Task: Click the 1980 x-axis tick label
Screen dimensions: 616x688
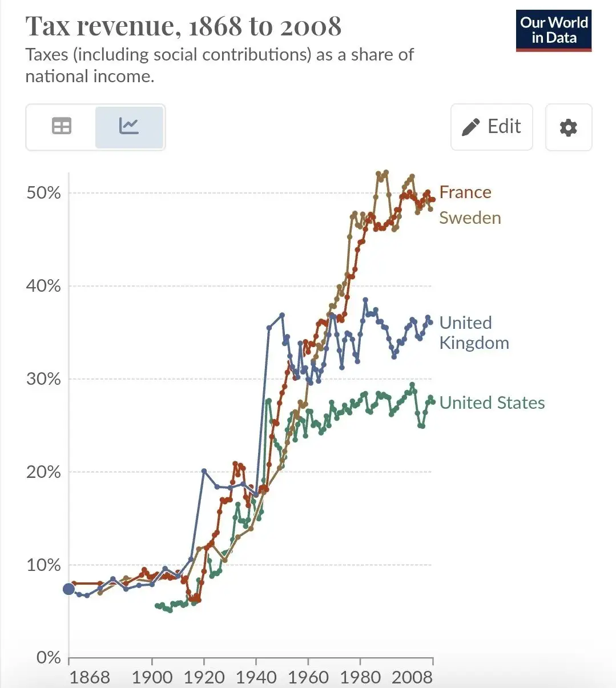Action: 360,677
